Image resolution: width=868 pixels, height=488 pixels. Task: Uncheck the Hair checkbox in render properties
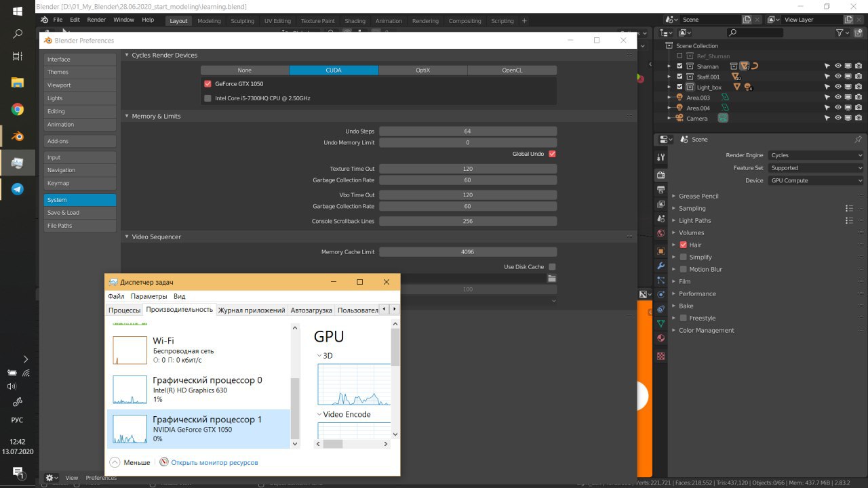pos(684,245)
